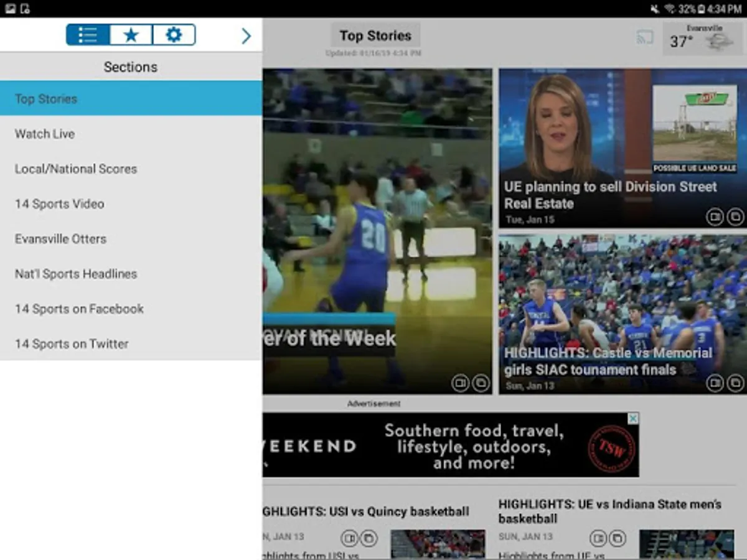Tap video icon on UE vs Indiana State story

598,538
